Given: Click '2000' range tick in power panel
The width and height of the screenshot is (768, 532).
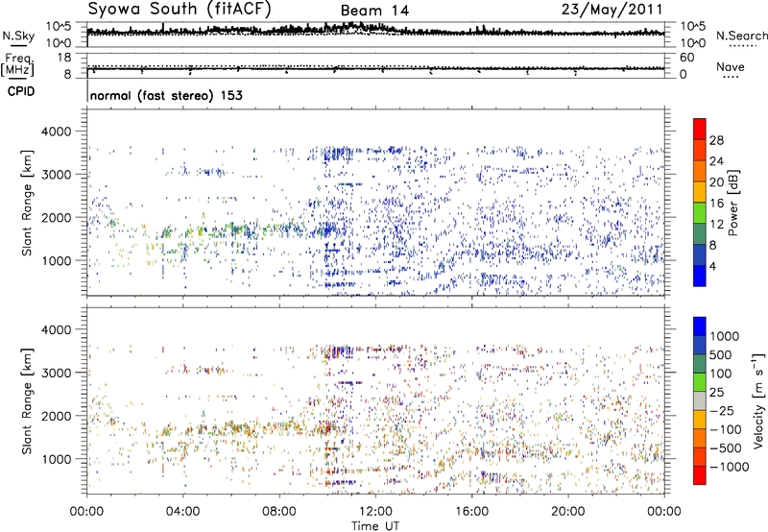Looking at the screenshot, I should click(x=56, y=217).
